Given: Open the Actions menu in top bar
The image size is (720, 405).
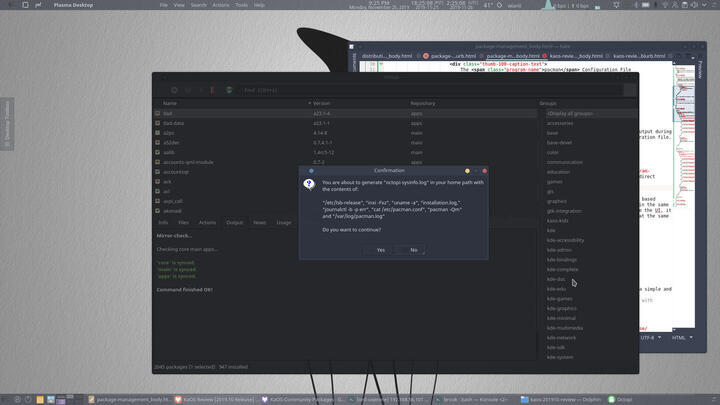Looking at the screenshot, I should click(220, 5).
